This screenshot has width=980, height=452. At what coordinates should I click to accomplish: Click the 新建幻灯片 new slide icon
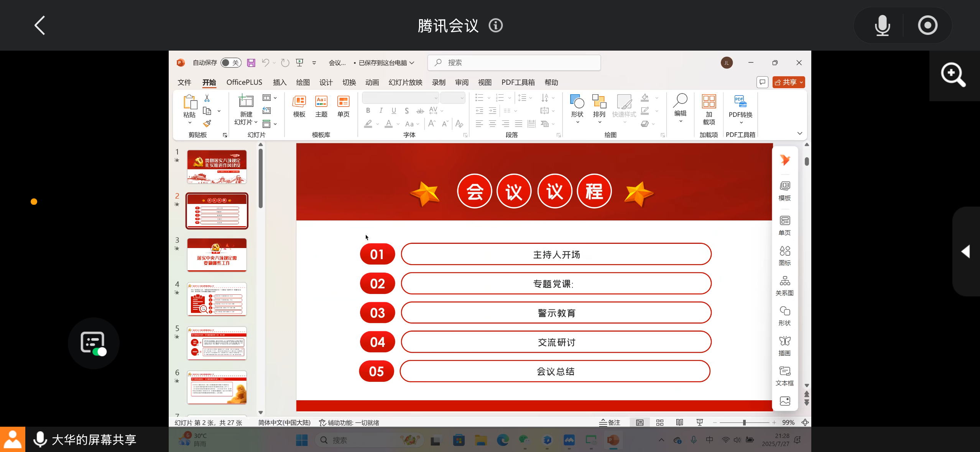[x=246, y=102]
